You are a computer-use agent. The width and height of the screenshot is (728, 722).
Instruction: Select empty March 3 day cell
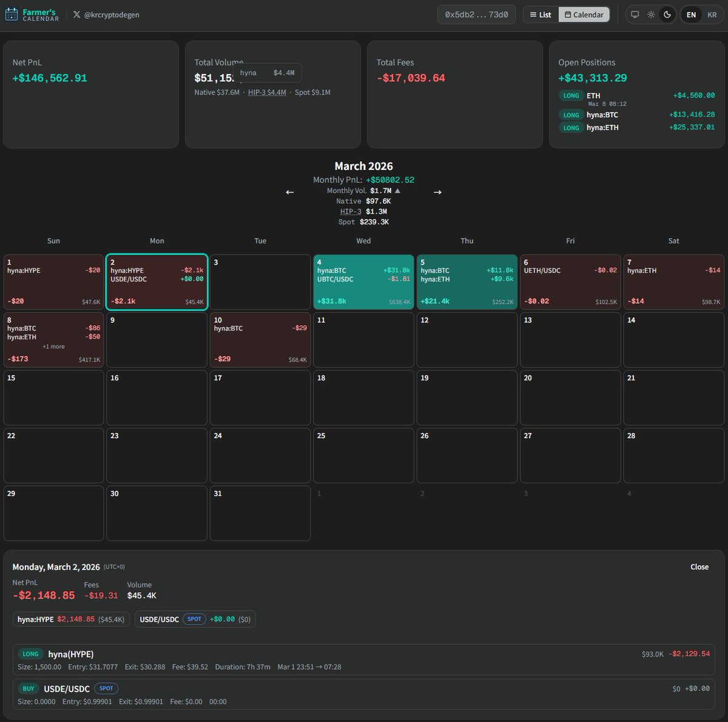(260, 282)
